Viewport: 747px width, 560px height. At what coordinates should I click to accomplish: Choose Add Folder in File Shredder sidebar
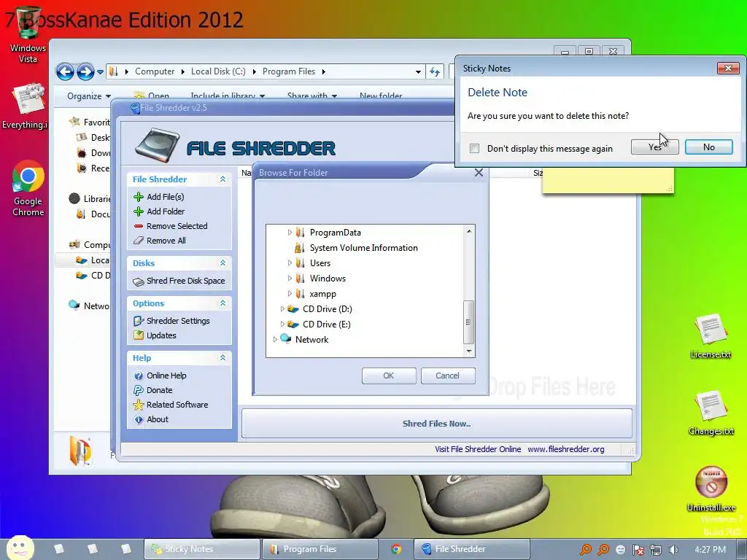(x=166, y=211)
